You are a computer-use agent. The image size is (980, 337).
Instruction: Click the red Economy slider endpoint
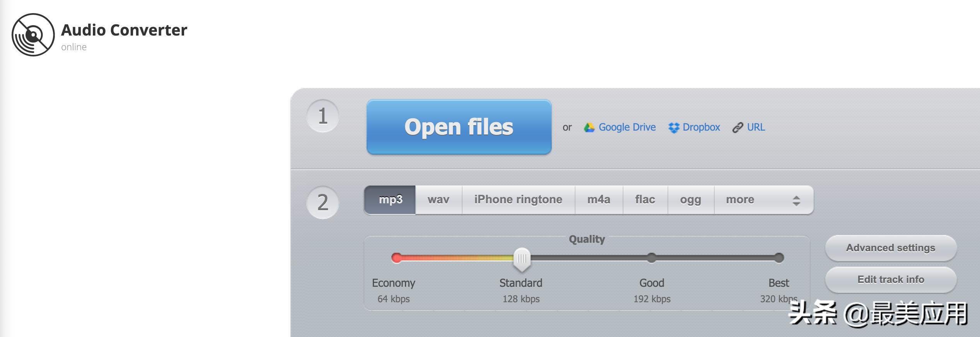[396, 258]
